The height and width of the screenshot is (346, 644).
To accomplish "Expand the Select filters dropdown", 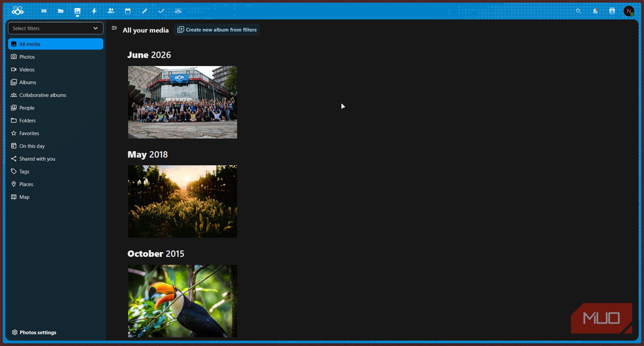I will [x=56, y=28].
